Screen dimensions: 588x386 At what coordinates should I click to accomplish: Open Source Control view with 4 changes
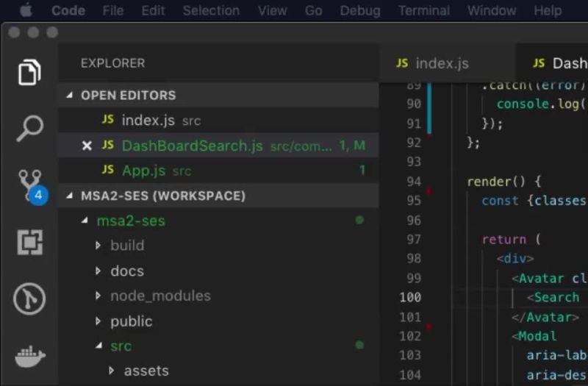pos(32,187)
